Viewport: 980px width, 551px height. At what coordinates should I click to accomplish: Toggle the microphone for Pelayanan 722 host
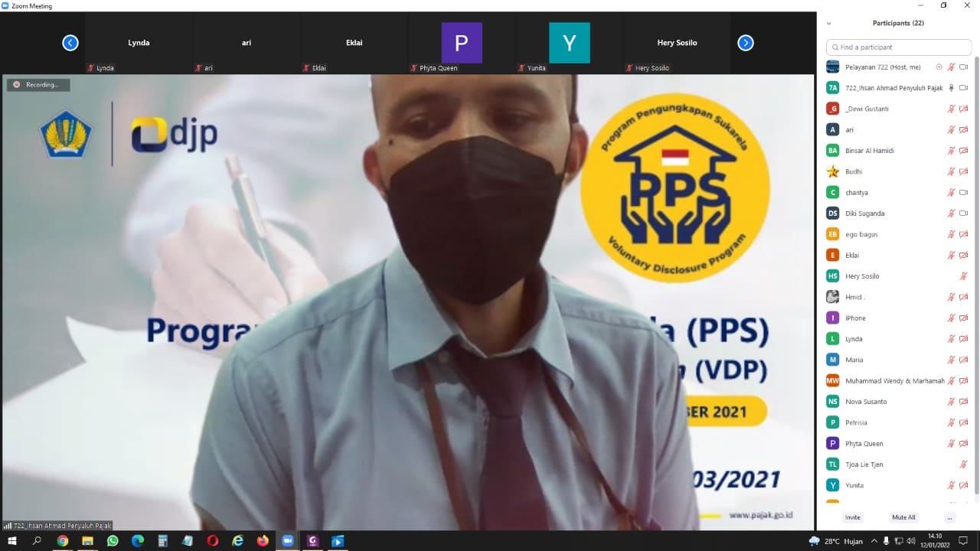click(951, 67)
